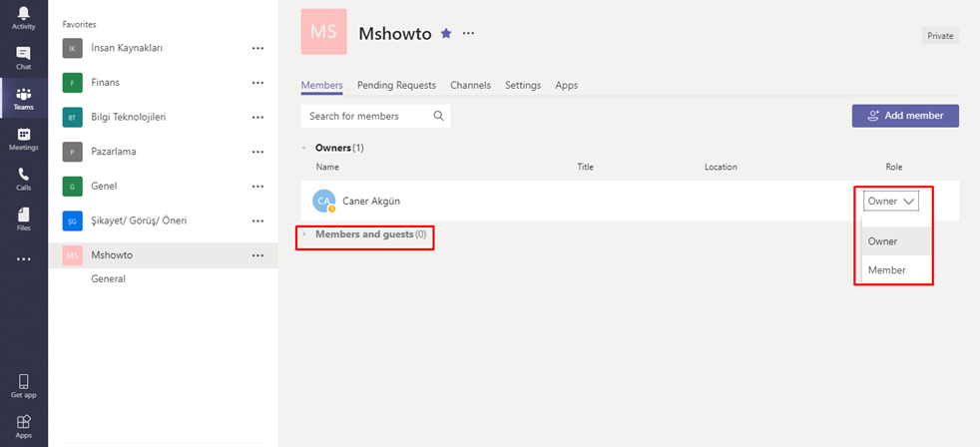Image resolution: width=980 pixels, height=447 pixels.
Task: Open more options for Finans team
Action: point(257,83)
